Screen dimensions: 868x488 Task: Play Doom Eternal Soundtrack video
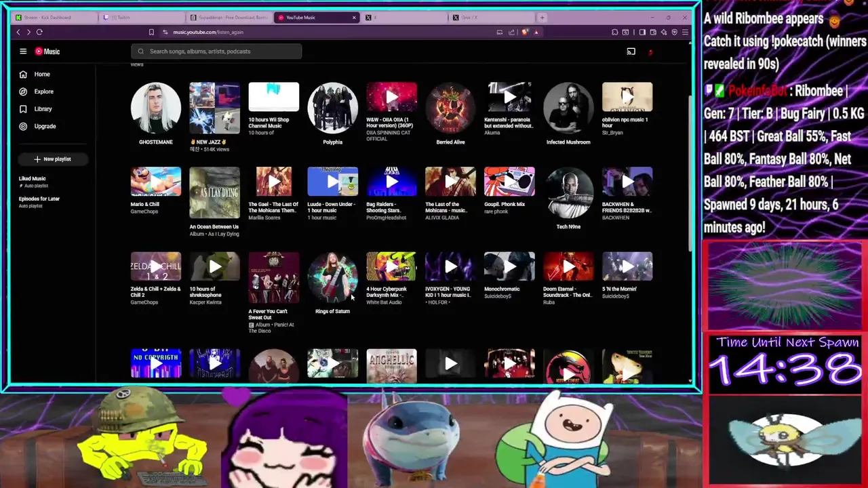point(568,266)
